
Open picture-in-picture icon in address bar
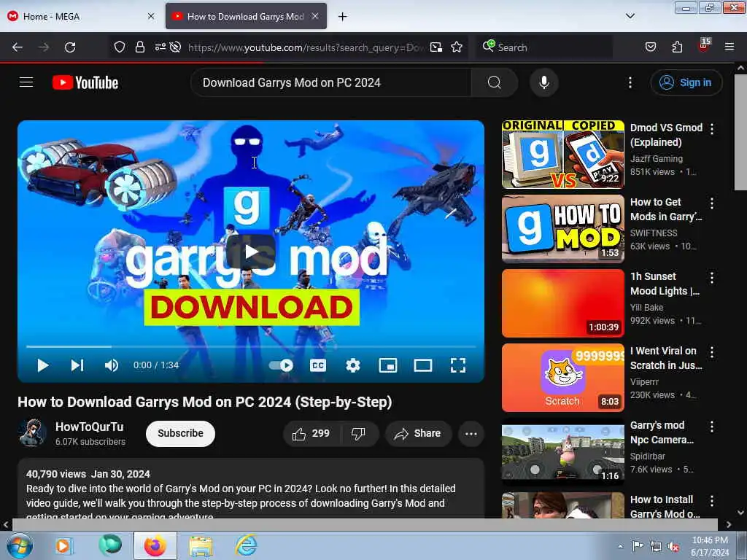tap(436, 47)
